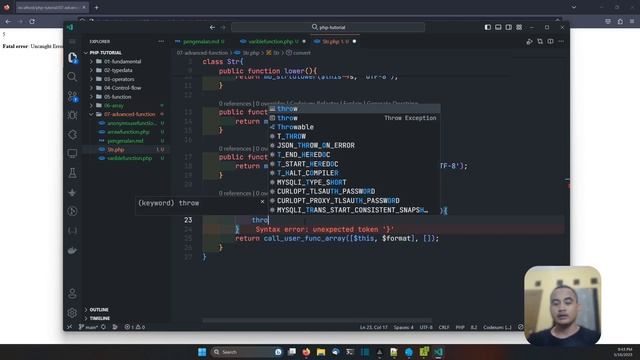640x360 pixels.
Task: Click the synchronize changes icon in status bar
Action: pos(103,327)
